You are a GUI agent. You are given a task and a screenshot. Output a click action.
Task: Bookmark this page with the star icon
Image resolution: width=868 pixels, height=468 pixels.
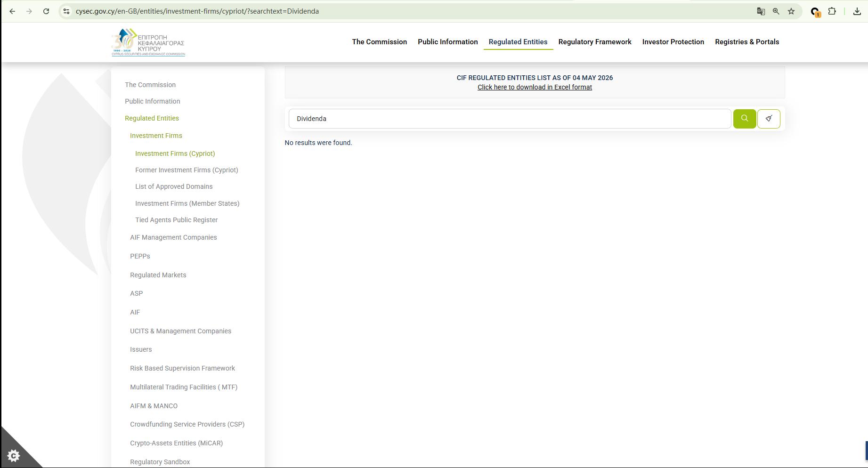coord(791,11)
